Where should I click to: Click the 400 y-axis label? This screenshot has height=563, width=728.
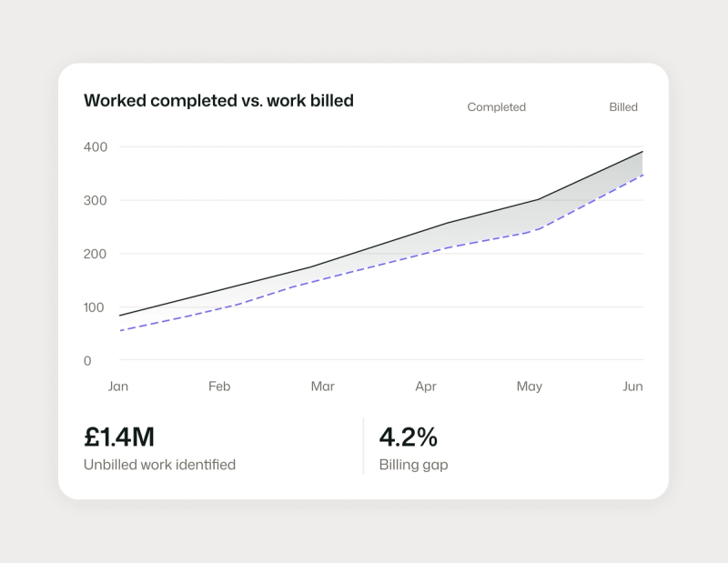point(96,147)
